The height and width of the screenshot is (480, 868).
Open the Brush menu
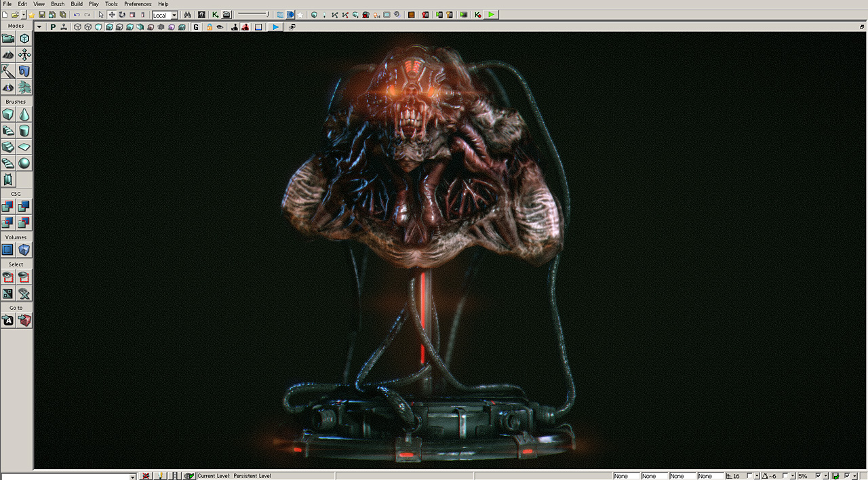(x=58, y=4)
